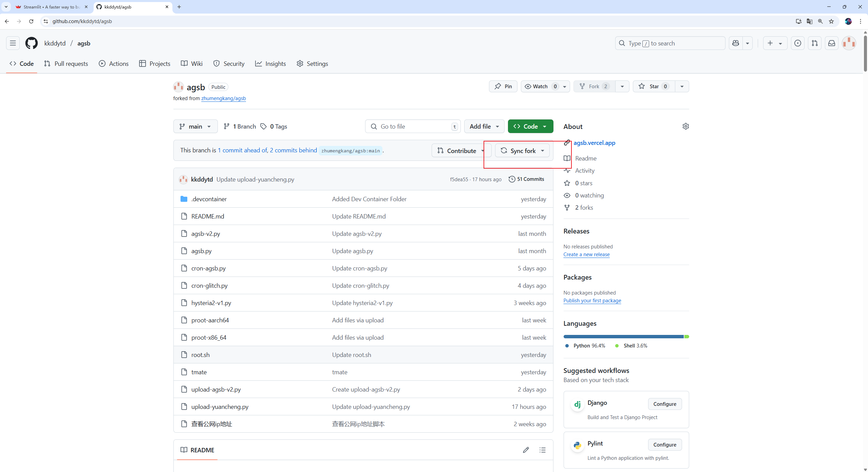The width and height of the screenshot is (868, 472).
Task: Click the browser back arrow
Action: point(7,21)
